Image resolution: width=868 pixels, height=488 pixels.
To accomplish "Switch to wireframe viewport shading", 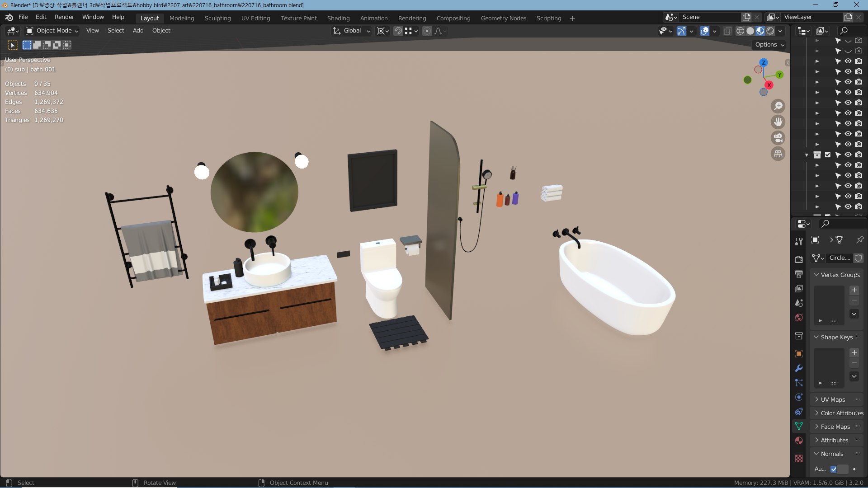I will click(740, 31).
